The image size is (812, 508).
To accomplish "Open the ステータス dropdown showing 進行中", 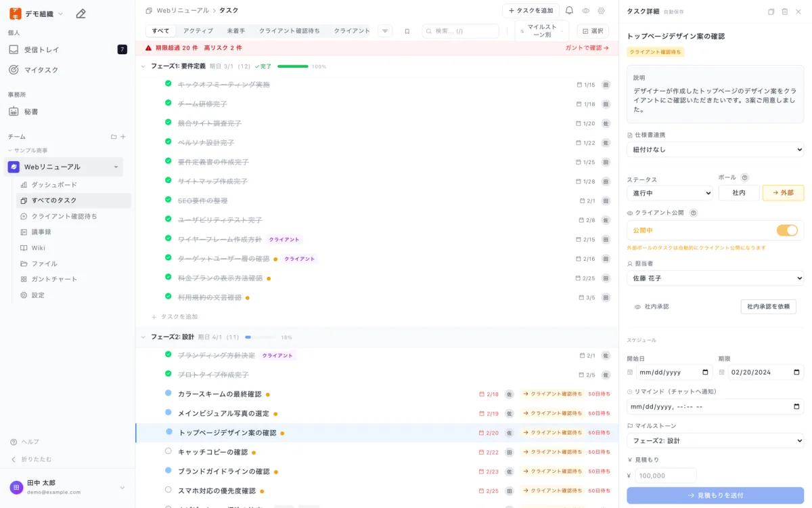I will (x=669, y=193).
